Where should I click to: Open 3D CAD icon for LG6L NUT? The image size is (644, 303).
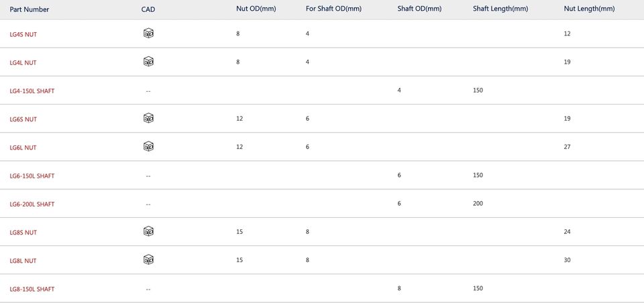[x=148, y=147]
